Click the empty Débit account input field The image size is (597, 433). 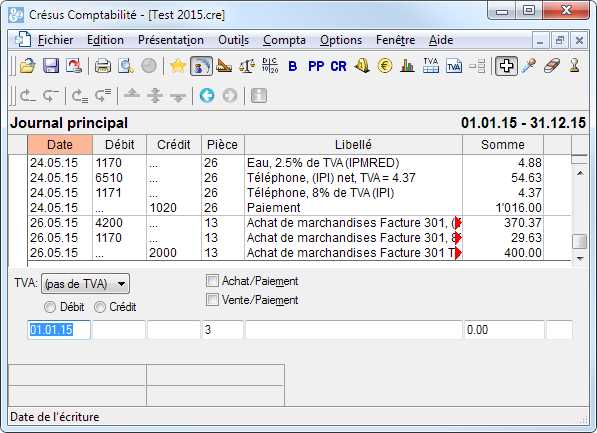click(x=119, y=330)
